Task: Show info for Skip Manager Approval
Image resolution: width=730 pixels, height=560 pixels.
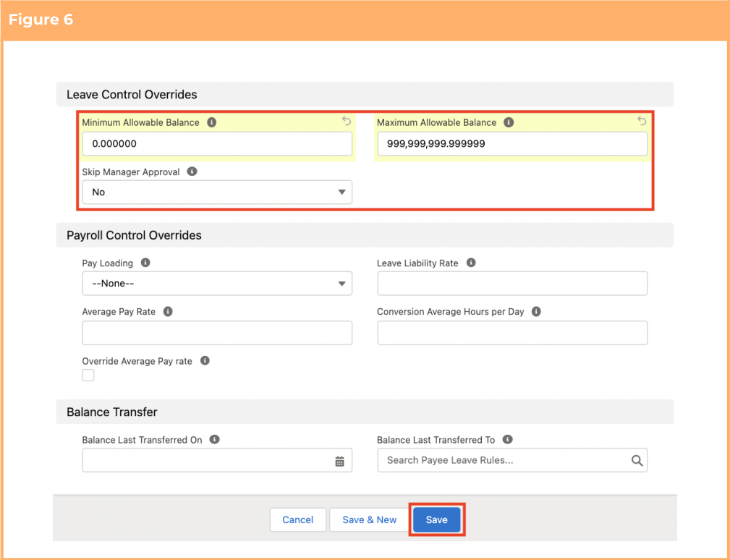Action: (x=192, y=171)
